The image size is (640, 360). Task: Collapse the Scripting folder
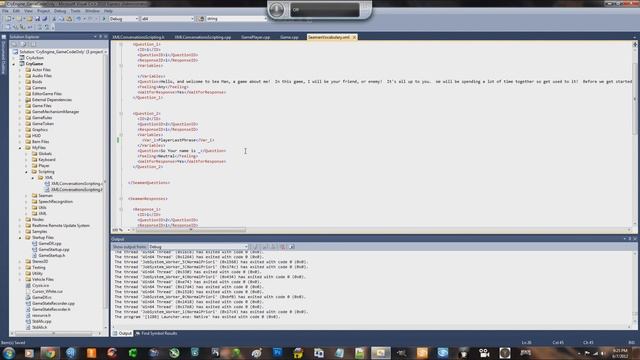[27, 172]
